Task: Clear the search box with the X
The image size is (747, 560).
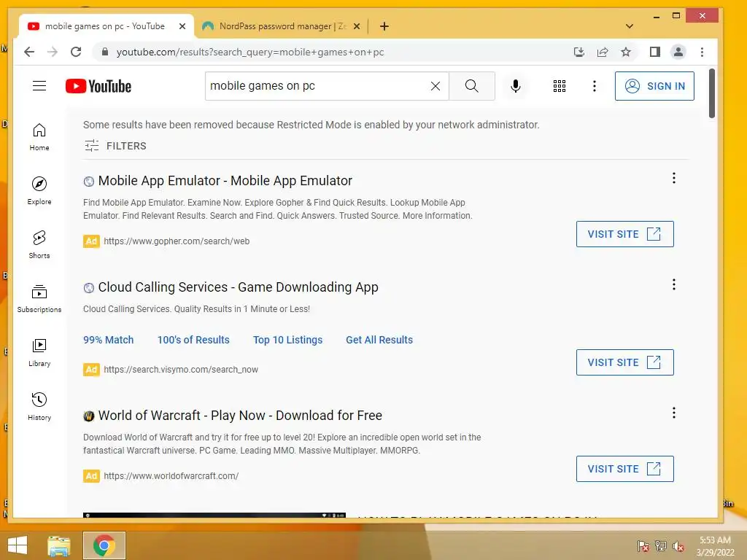Action: pos(436,86)
